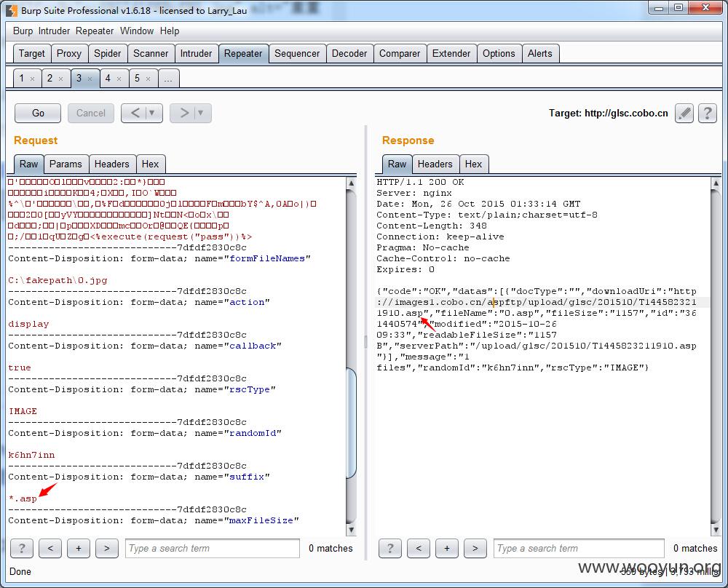Send the request with Go button

coord(38,113)
